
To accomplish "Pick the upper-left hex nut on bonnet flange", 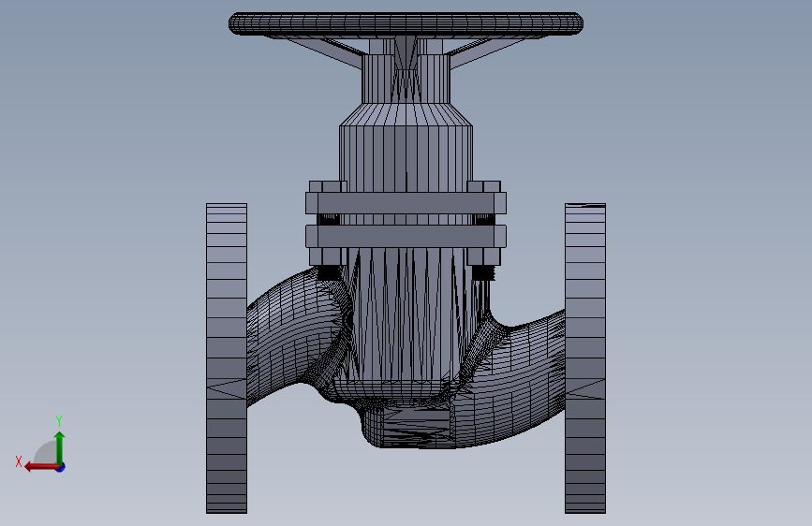I will point(328,186).
